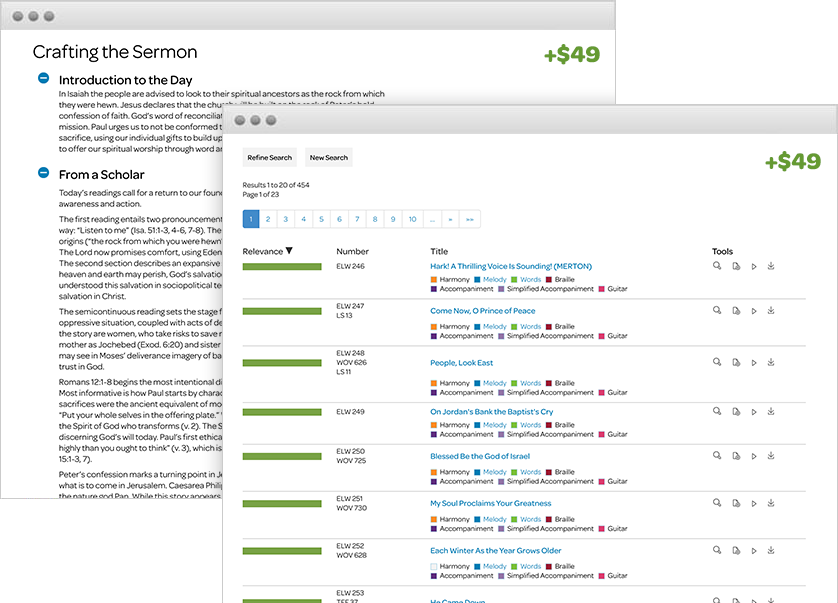Download Come Now, O Prince of Peace
This screenshot has height=603, width=838.
point(771,310)
